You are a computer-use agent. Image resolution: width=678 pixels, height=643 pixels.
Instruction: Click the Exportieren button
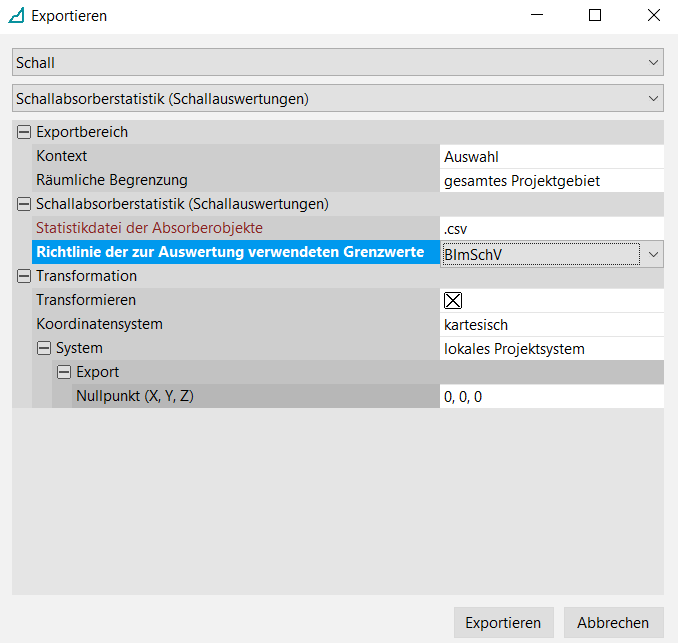pyautogui.click(x=503, y=622)
